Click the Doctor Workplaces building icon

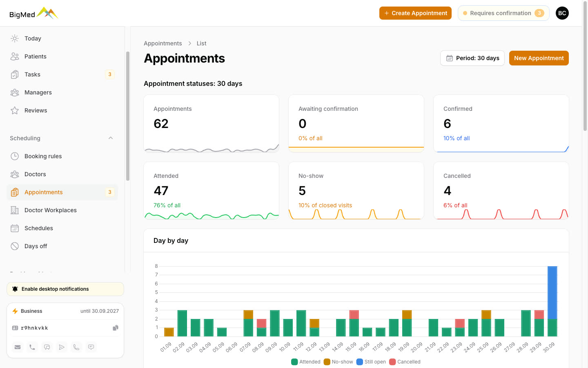[x=15, y=210]
